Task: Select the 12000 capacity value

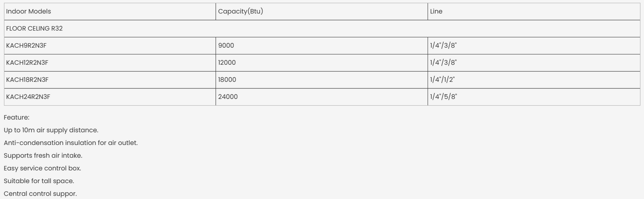Action: click(x=227, y=63)
